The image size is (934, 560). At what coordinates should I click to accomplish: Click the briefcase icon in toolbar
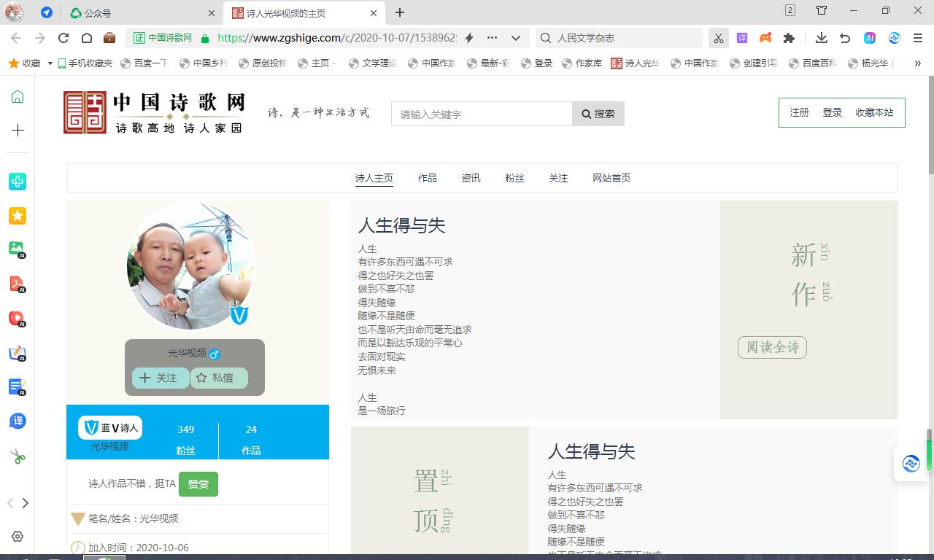tap(109, 38)
